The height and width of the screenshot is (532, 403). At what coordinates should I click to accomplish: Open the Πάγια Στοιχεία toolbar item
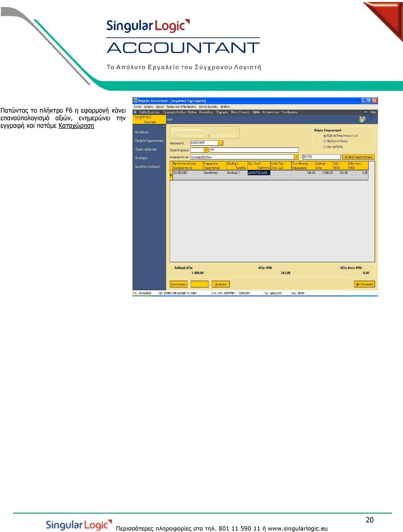pos(240,112)
